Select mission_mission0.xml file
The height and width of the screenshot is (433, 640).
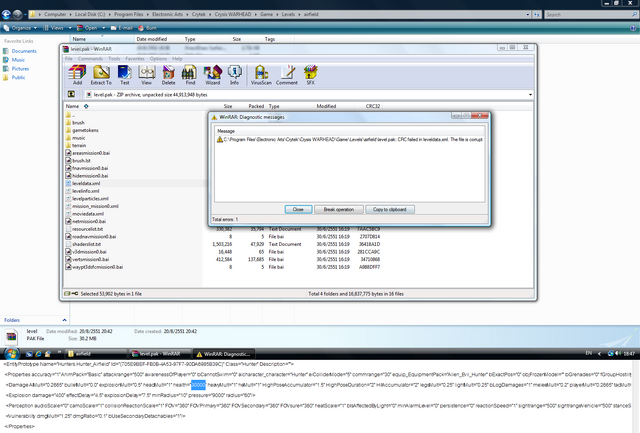pos(95,206)
